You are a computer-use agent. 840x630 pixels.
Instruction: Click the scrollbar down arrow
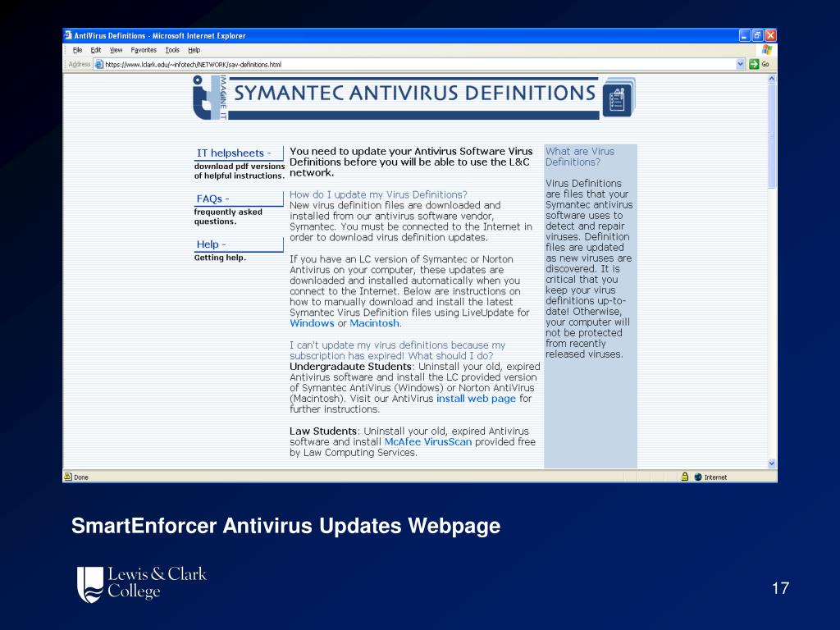772,463
